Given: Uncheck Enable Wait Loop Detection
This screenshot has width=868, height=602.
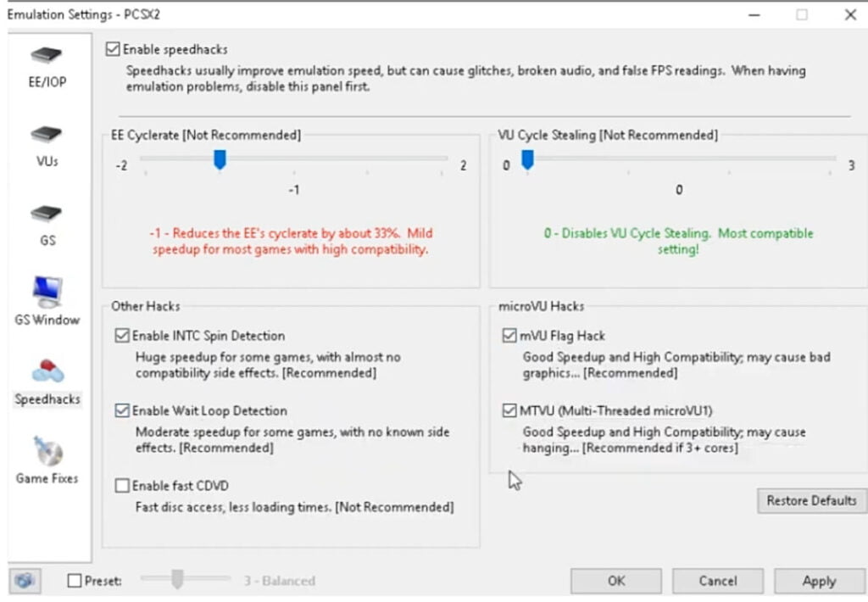Looking at the screenshot, I should coord(122,410).
